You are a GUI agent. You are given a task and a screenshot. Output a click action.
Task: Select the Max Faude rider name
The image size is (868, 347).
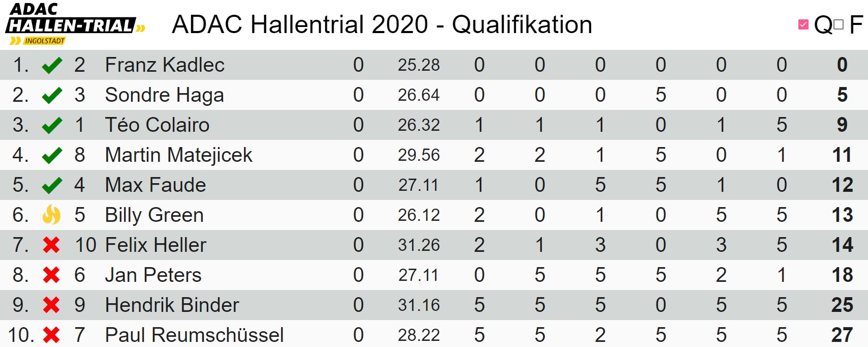point(156,185)
